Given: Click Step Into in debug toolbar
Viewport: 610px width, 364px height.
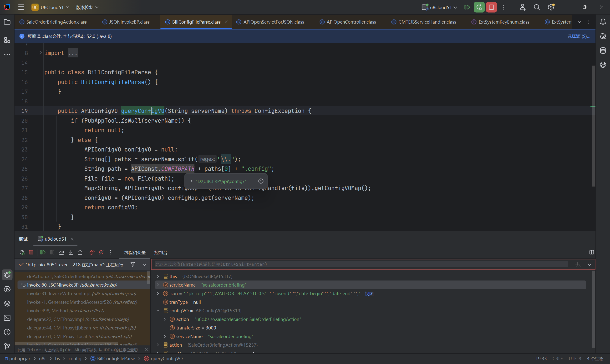Looking at the screenshot, I should pyautogui.click(x=71, y=253).
